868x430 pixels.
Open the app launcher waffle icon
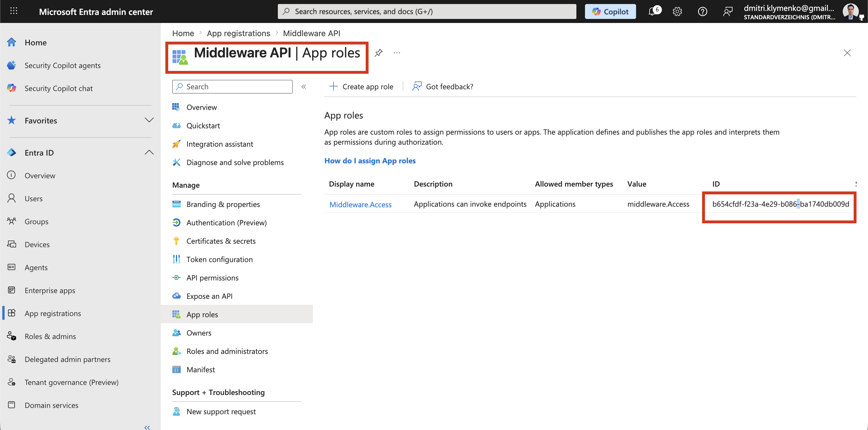pyautogui.click(x=13, y=11)
